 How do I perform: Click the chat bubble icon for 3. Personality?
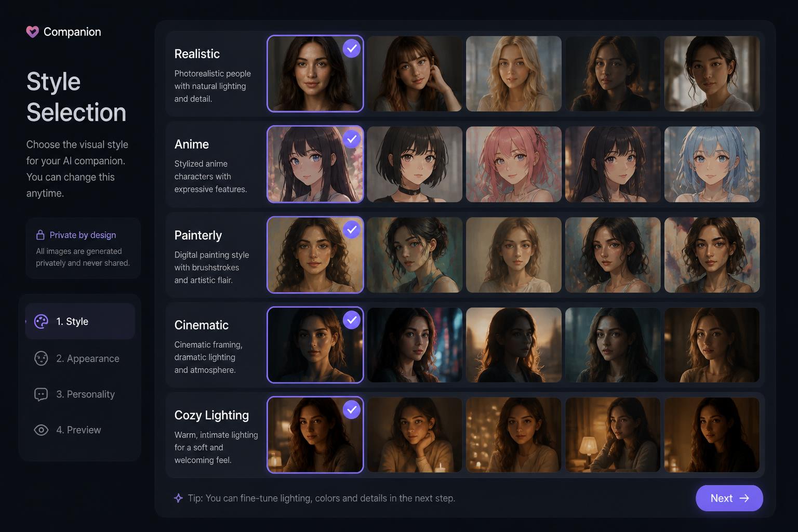[x=41, y=394]
